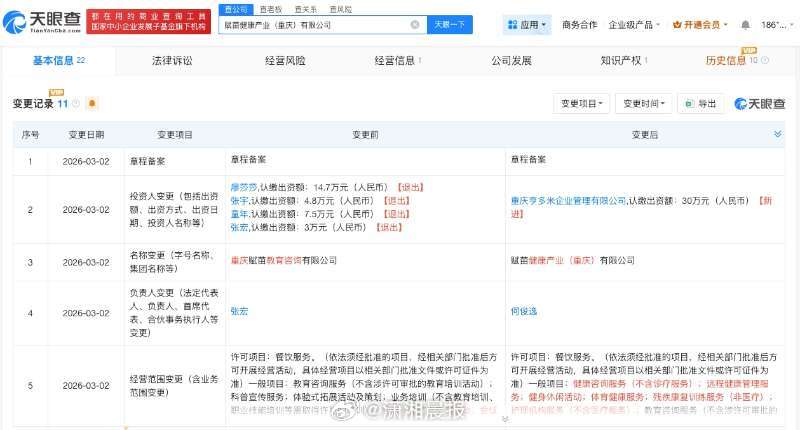Click the 名称变更 item cell in row 3
Image resolution: width=800 pixels, height=430 pixels.
(172, 262)
